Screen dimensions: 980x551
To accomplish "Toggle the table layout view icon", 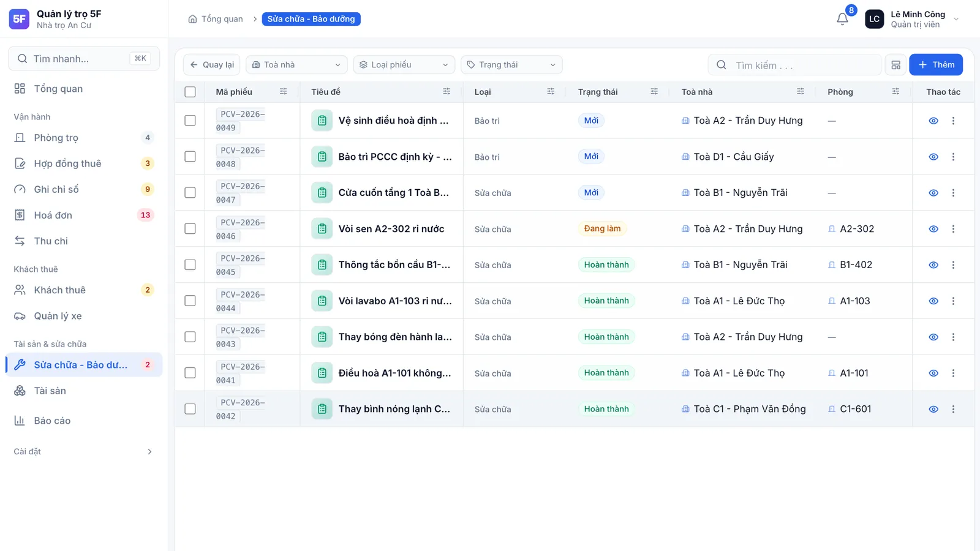I will [895, 65].
